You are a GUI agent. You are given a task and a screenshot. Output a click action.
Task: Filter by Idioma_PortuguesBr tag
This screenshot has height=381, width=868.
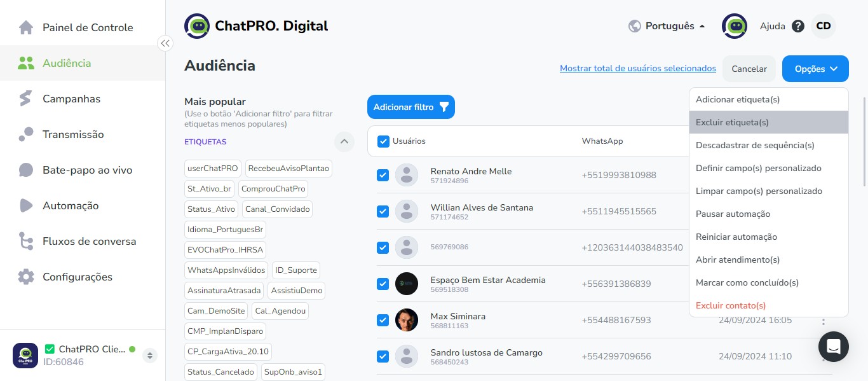(x=226, y=230)
